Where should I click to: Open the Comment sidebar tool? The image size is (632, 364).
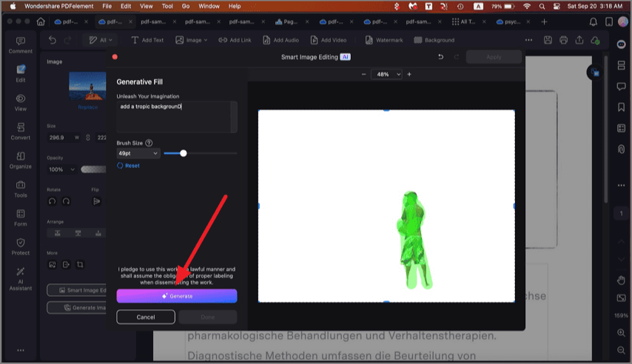pyautogui.click(x=21, y=45)
